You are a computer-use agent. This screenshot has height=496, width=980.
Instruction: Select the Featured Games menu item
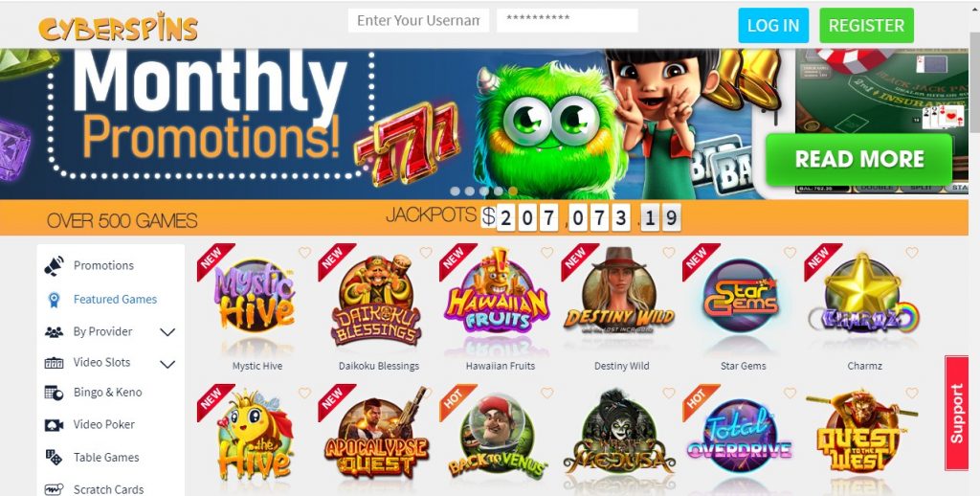click(115, 300)
